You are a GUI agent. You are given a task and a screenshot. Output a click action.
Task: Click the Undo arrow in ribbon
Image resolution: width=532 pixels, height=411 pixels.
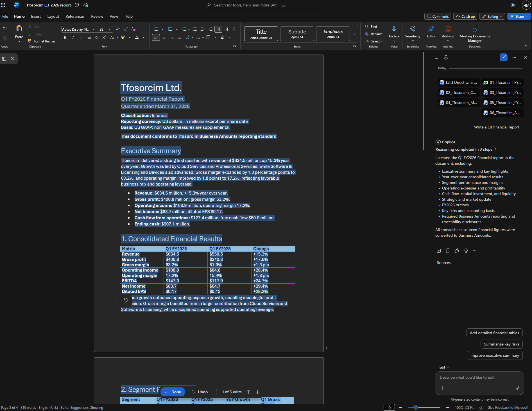click(5, 28)
